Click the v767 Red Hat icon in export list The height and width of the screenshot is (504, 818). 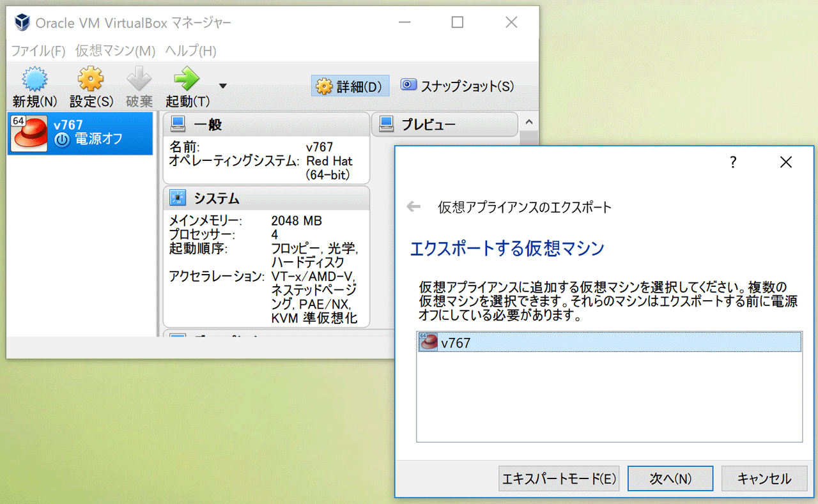(428, 342)
